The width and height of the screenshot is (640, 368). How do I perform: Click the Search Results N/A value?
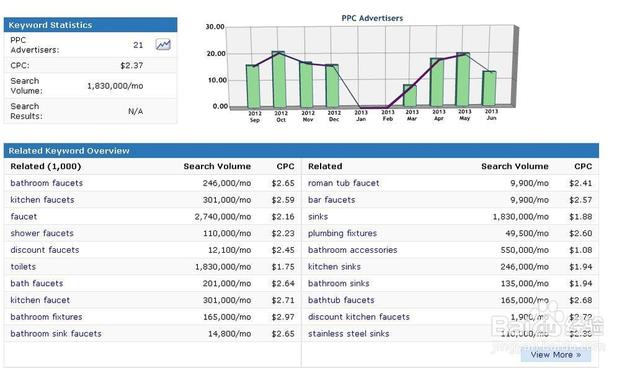pos(136,111)
